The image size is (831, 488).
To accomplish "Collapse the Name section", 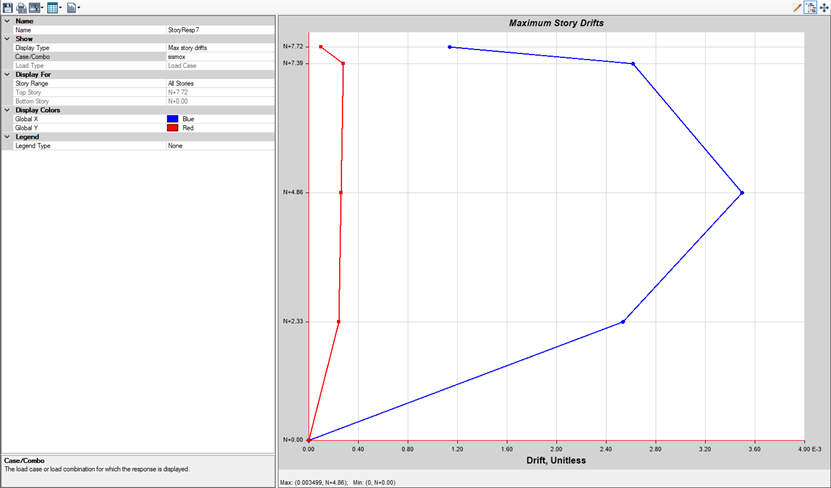I will pos(7,21).
